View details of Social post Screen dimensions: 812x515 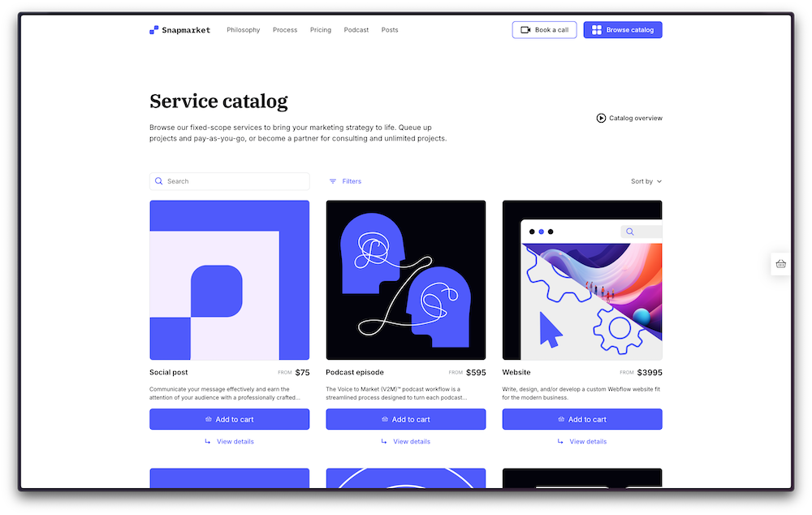[235, 442]
